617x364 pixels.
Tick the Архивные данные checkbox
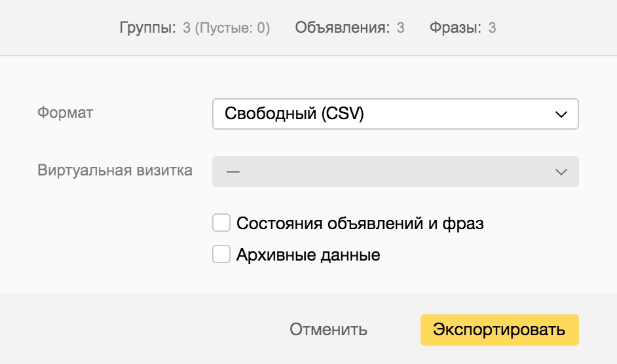point(221,254)
